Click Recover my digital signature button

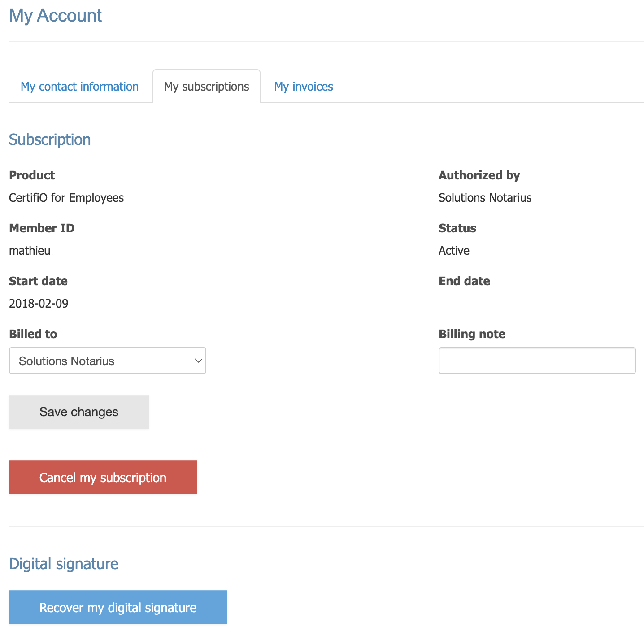(117, 608)
